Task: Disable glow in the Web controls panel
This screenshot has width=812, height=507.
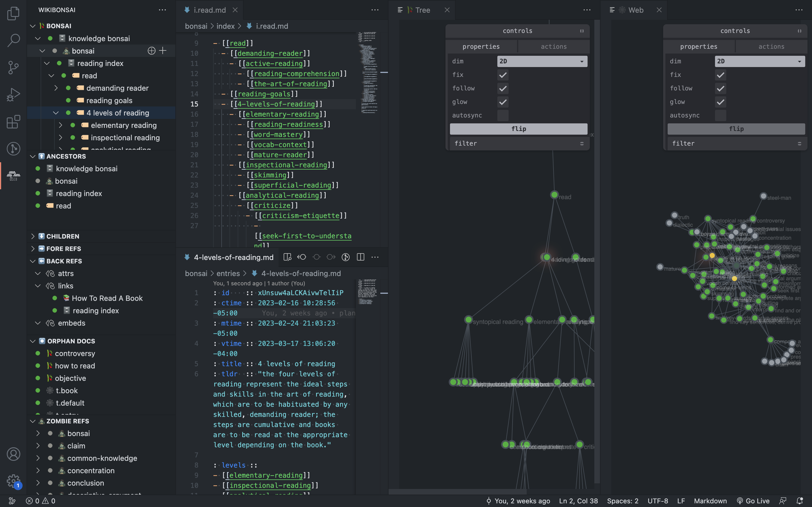Action: click(720, 102)
